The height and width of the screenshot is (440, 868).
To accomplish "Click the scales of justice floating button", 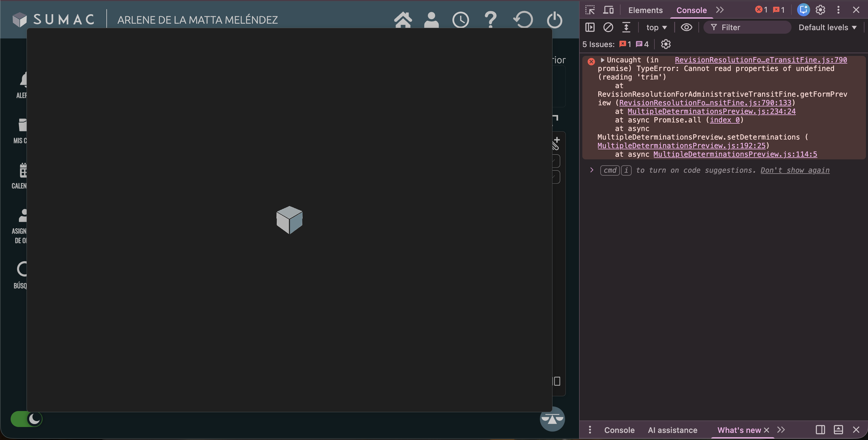I will click(552, 419).
